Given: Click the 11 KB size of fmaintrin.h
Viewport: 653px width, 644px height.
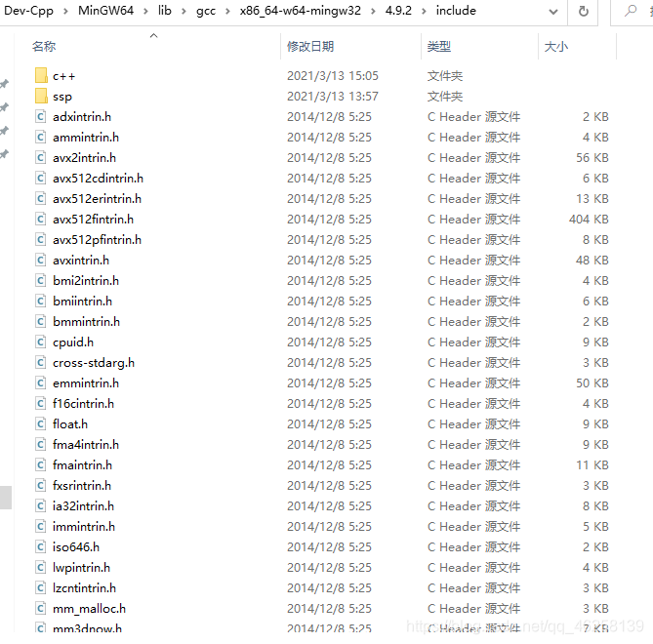Looking at the screenshot, I should [x=592, y=465].
